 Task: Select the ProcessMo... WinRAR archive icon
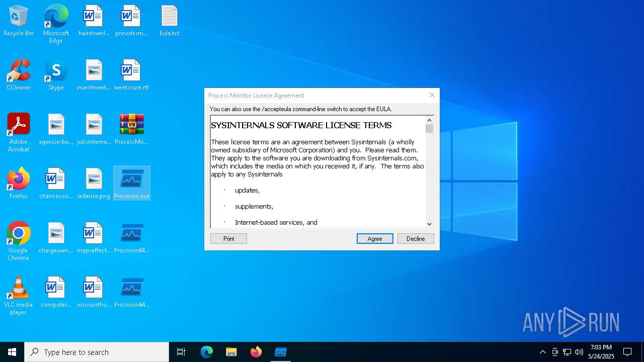coord(131,130)
